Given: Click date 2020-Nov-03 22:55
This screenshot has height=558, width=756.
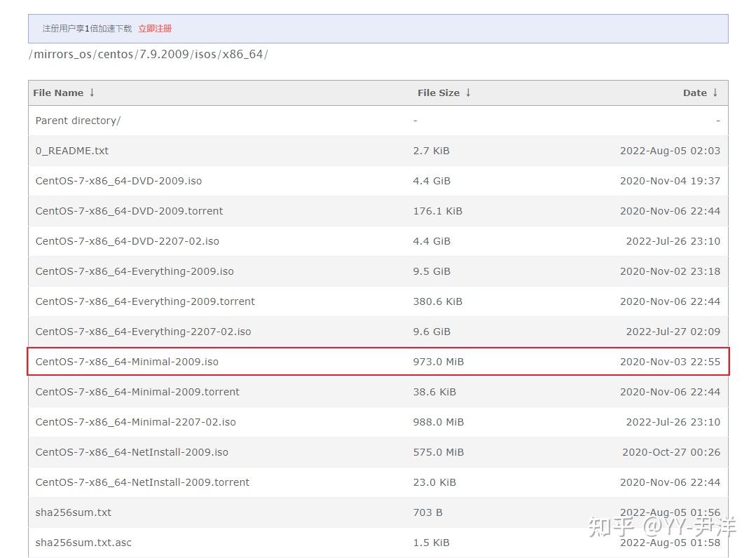Looking at the screenshot, I should tap(670, 362).
